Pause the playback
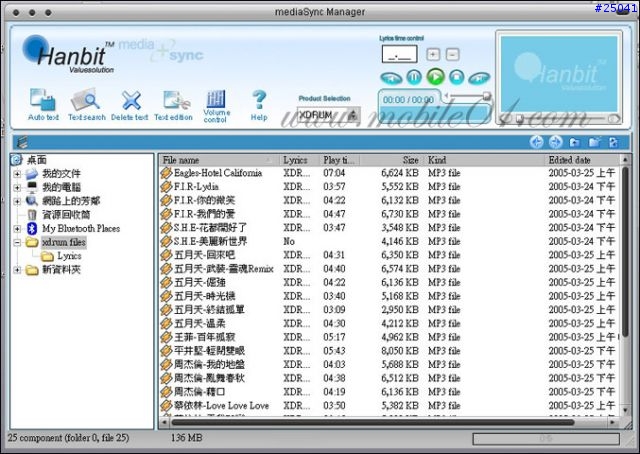 pos(414,77)
